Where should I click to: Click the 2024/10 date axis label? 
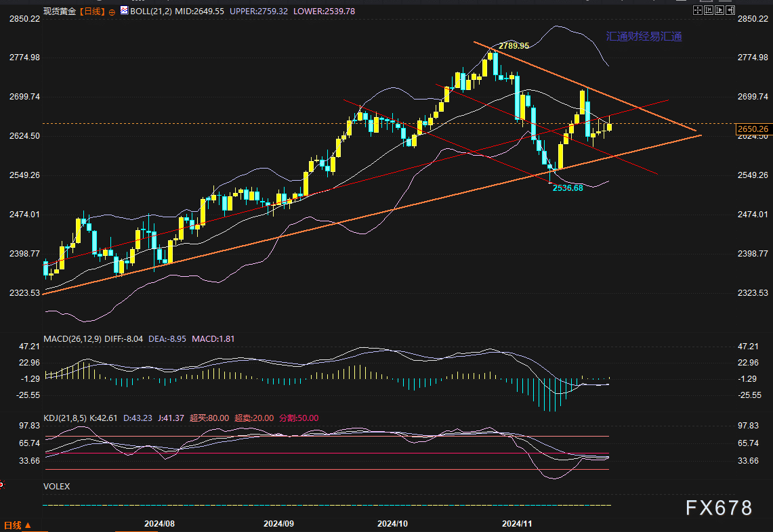pos(392,524)
